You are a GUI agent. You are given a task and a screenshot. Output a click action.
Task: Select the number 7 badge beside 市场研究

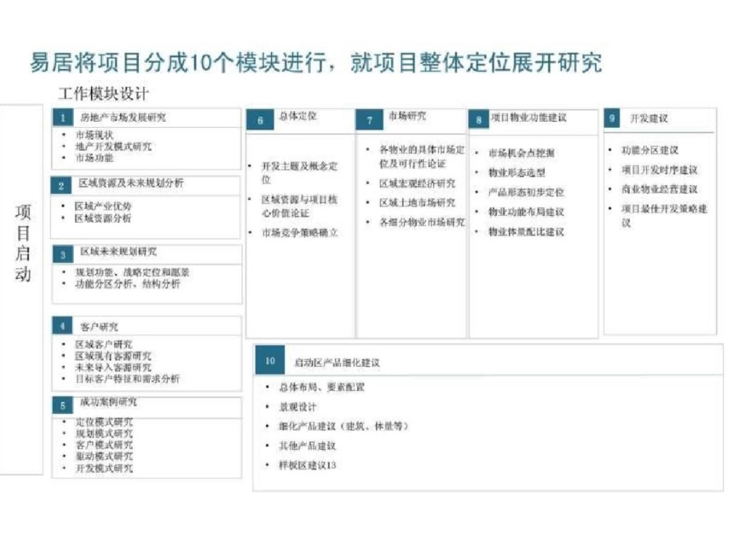coord(369,120)
